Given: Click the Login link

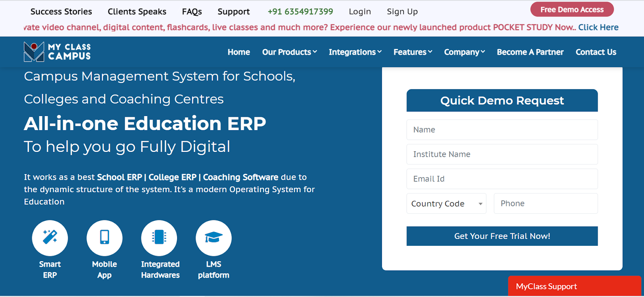Looking at the screenshot, I should point(360,12).
